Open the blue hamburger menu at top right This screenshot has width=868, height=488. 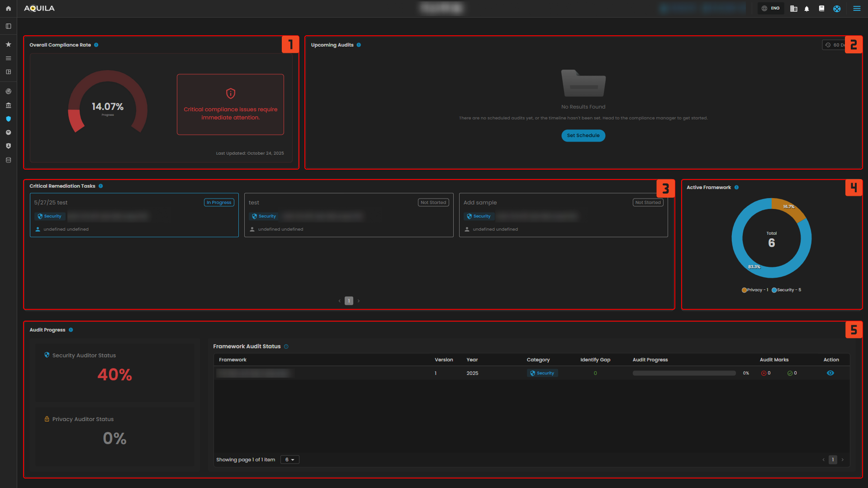(x=857, y=9)
